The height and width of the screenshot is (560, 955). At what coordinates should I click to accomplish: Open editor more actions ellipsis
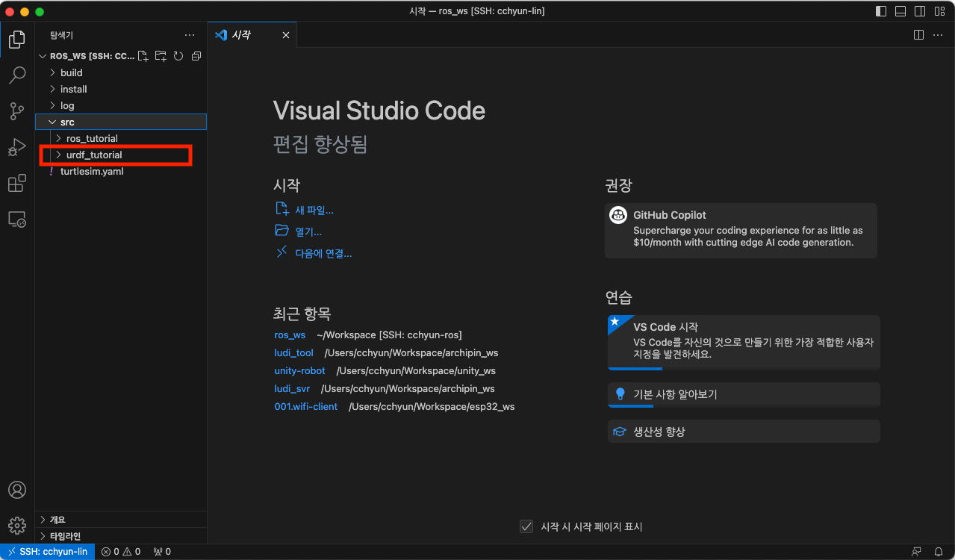[x=939, y=35]
